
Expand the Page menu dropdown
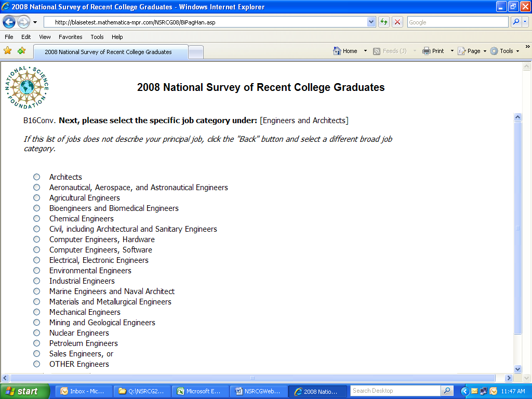pos(485,51)
